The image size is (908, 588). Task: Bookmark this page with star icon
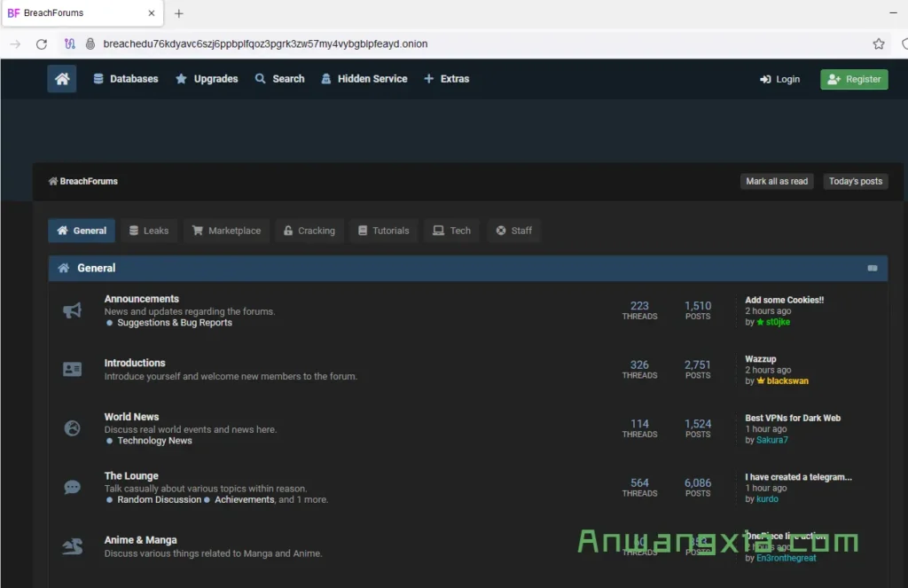coord(879,44)
